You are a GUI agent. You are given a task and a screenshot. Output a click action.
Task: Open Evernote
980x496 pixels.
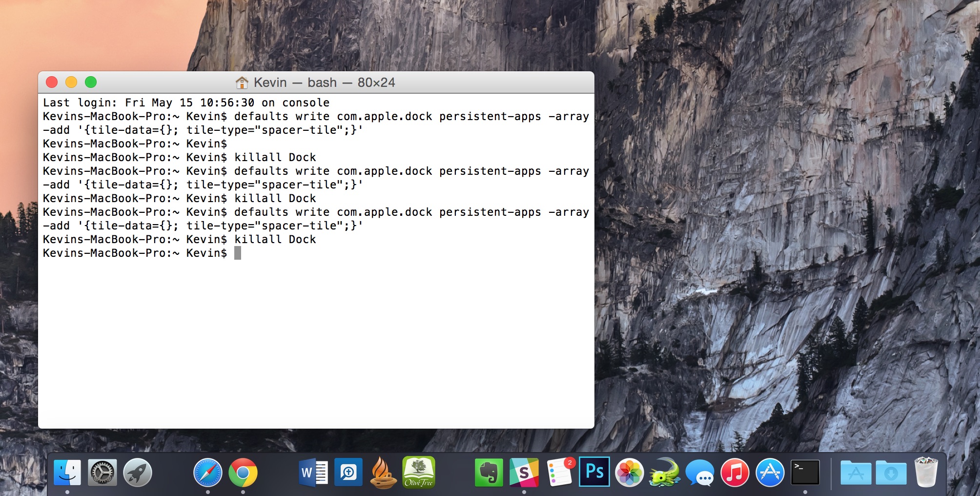pos(488,473)
